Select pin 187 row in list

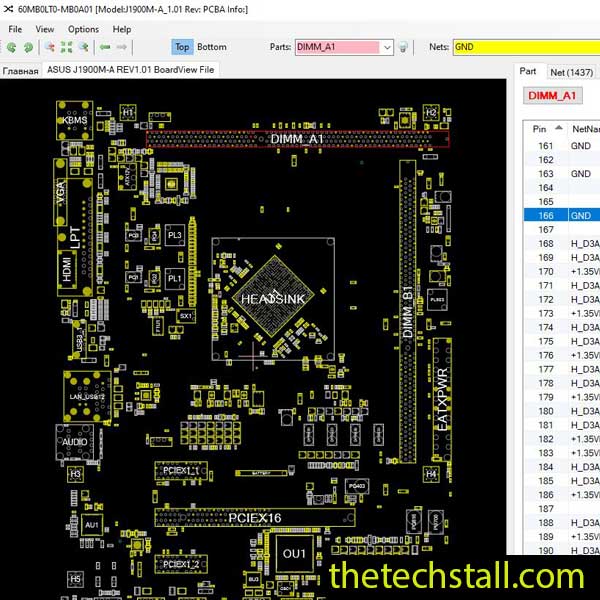[562, 509]
